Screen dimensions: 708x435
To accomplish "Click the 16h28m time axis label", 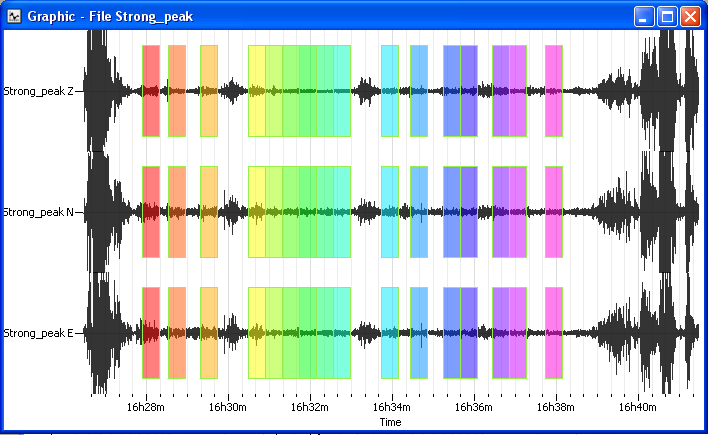I will (145, 407).
